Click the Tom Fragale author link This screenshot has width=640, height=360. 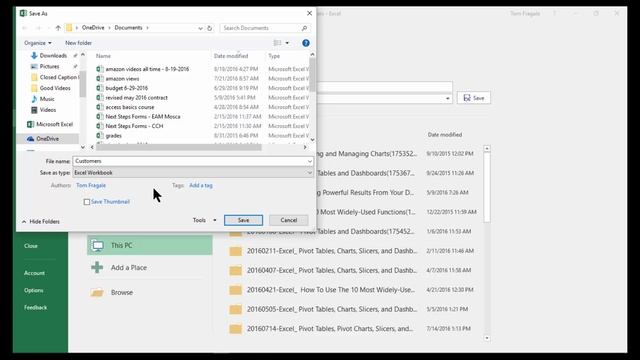[x=91, y=185]
